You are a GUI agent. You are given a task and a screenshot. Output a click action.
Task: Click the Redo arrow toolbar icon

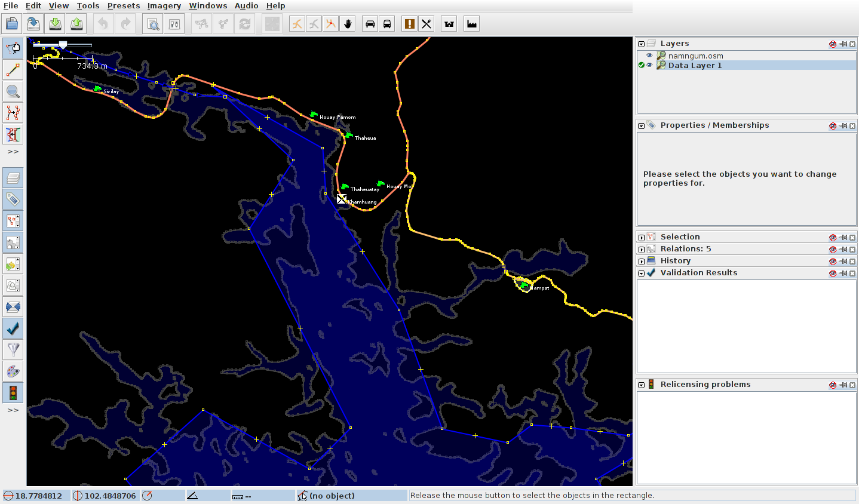(x=125, y=24)
